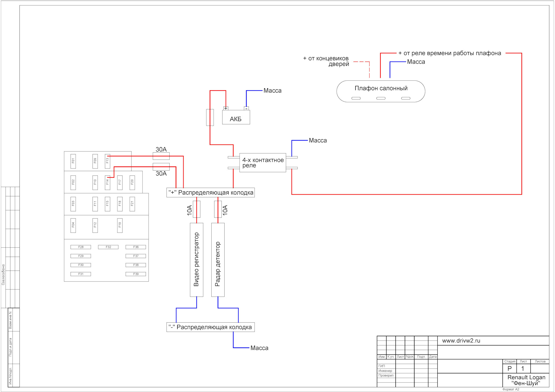The image size is (555, 392).
Task: Open the www.drivw2.ru link text
Action: pos(461,341)
